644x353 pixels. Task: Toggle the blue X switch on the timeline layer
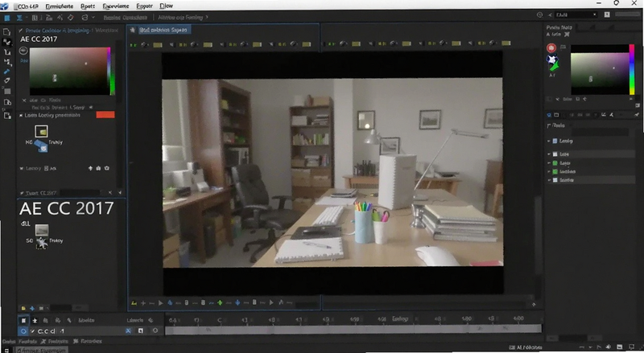pyautogui.click(x=128, y=330)
